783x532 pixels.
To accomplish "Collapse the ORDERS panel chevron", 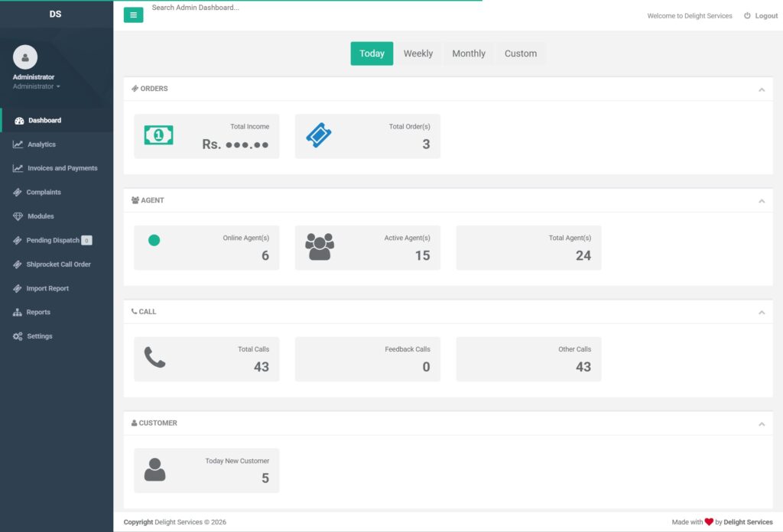I will pos(762,90).
